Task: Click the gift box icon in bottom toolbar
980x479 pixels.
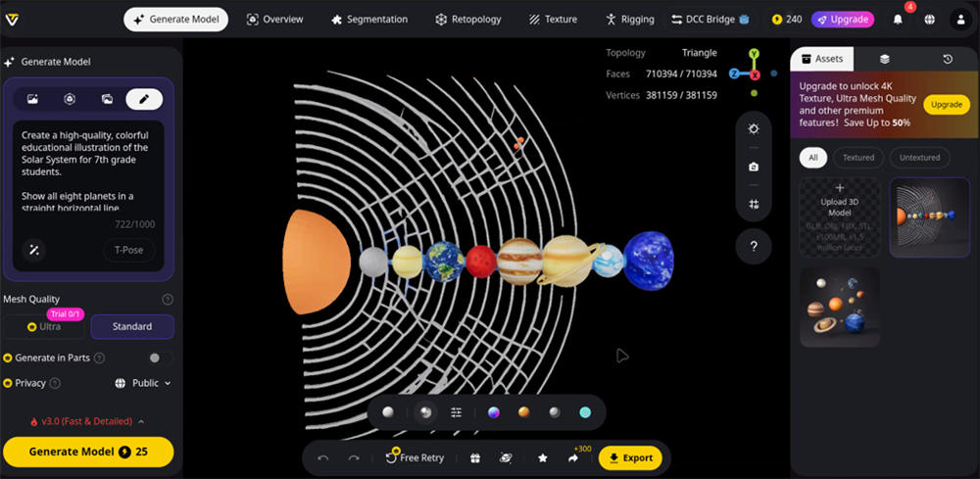Action: point(475,457)
